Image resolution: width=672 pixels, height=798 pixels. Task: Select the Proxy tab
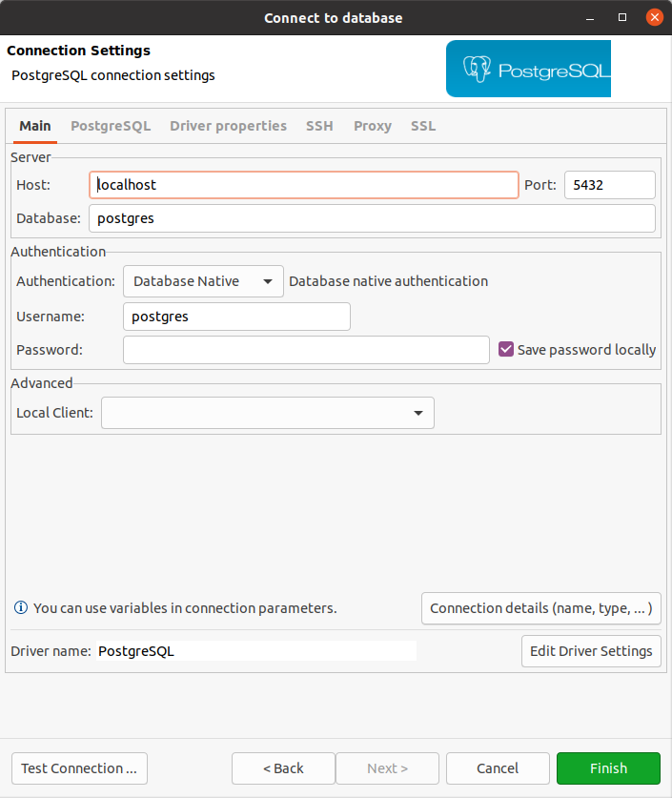pyautogui.click(x=372, y=126)
